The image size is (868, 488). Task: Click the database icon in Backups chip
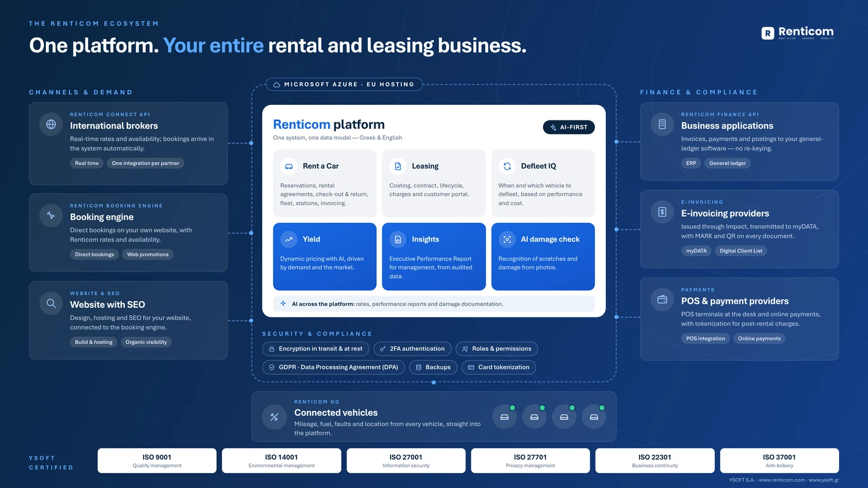pos(418,367)
